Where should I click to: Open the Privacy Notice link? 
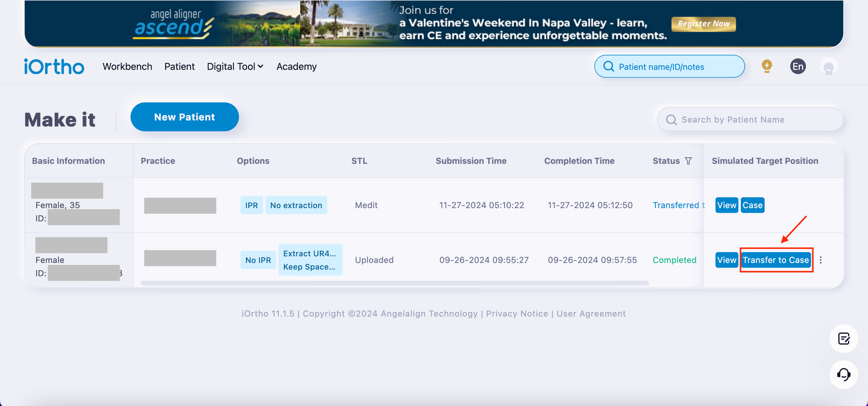[517, 314]
